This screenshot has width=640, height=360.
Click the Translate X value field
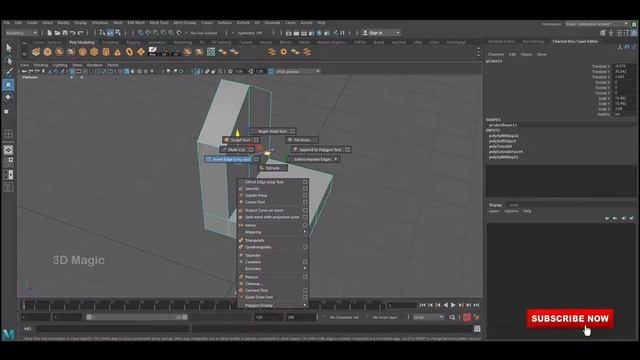point(624,66)
